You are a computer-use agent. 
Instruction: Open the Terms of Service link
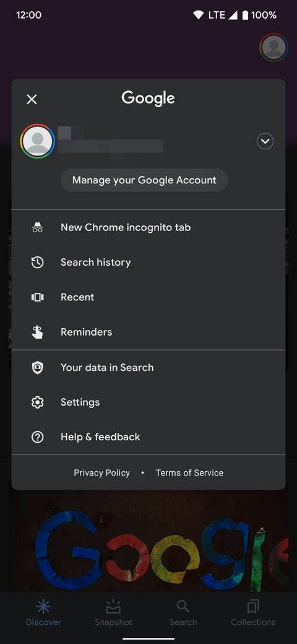coord(189,472)
